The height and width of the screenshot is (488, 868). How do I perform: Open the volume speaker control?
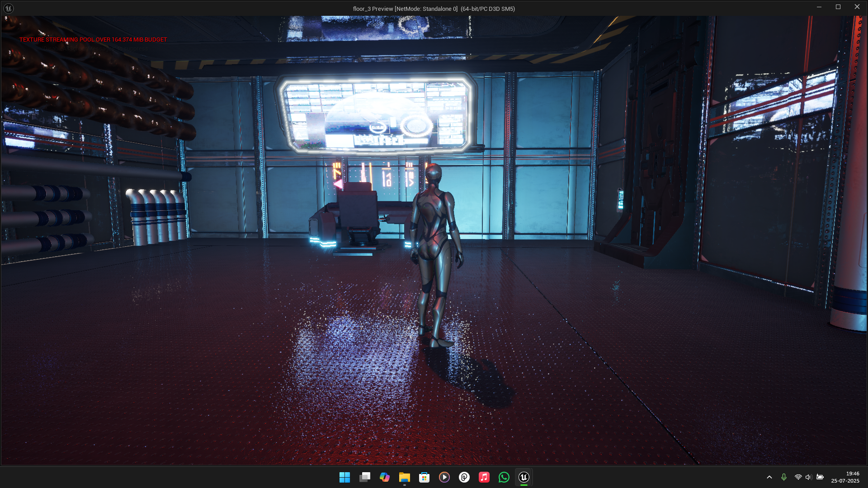(x=809, y=477)
